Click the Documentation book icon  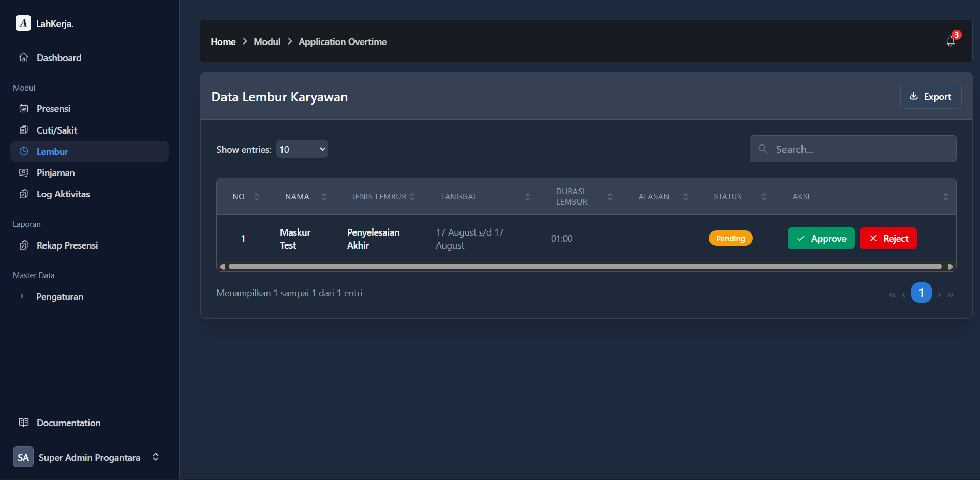24,423
